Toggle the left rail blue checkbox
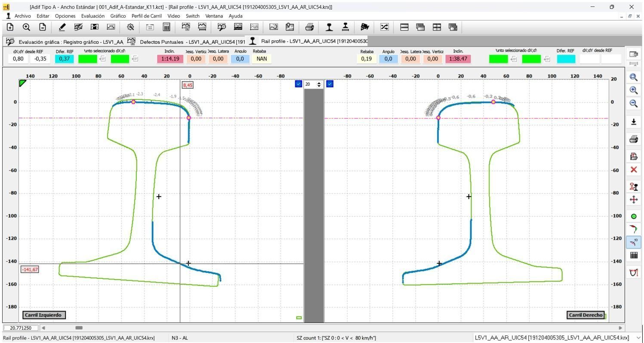The width and height of the screenshot is (644, 343). (299, 84)
